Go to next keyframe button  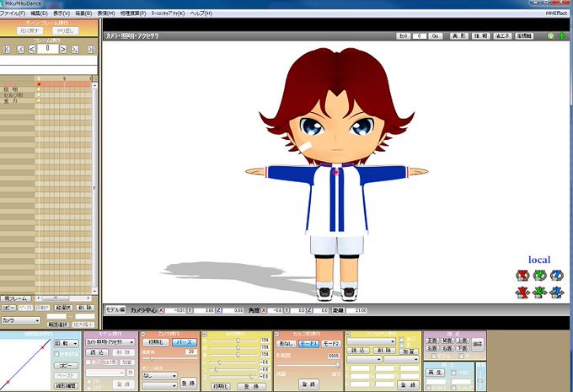(75, 49)
